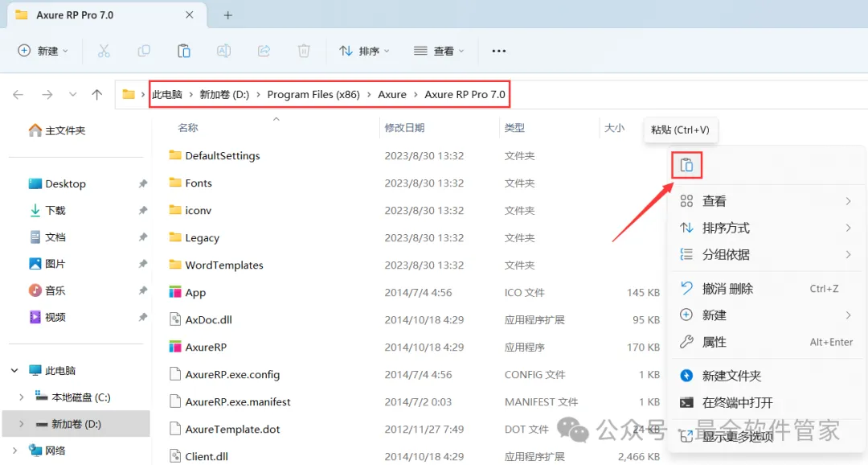Open 新建 submenu in context menu
The image size is (868, 465).
click(767, 315)
